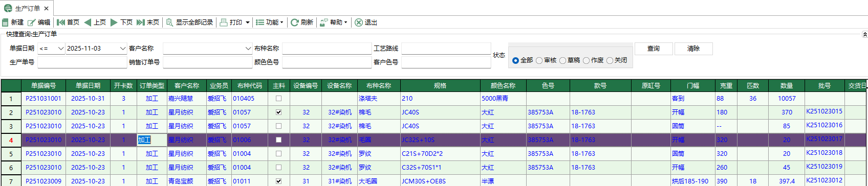Viewport: 868px width, 186px height.
Task: Click the 刷新 refresh icon
Action: tap(295, 22)
